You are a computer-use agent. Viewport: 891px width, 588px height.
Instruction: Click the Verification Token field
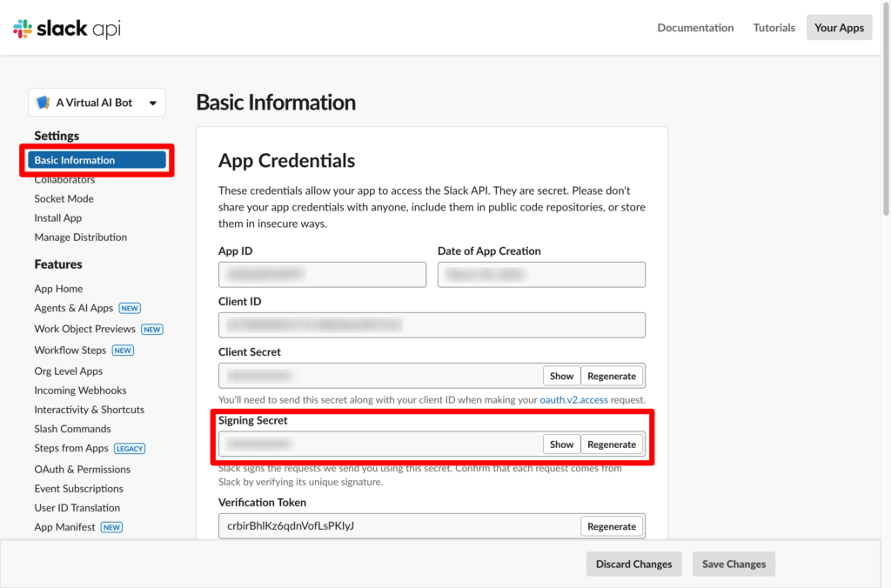pos(396,526)
